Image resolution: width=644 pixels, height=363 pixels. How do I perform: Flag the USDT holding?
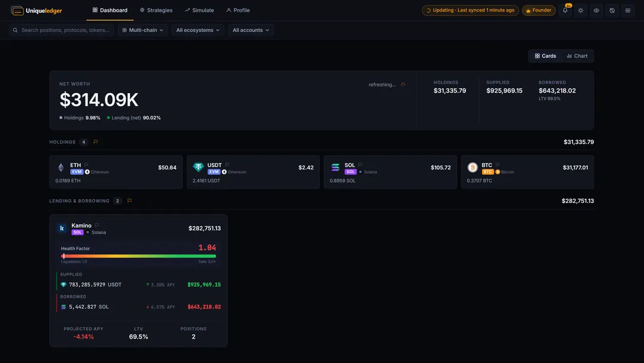click(227, 165)
